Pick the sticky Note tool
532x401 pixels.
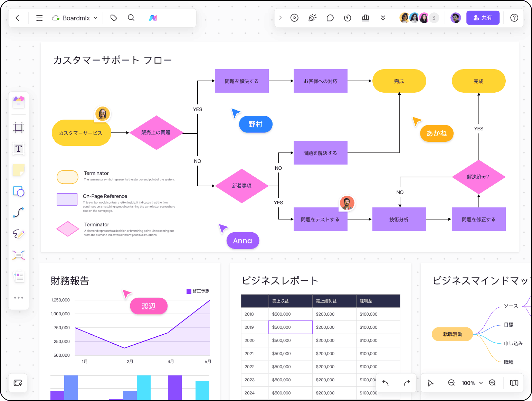pyautogui.click(x=19, y=170)
